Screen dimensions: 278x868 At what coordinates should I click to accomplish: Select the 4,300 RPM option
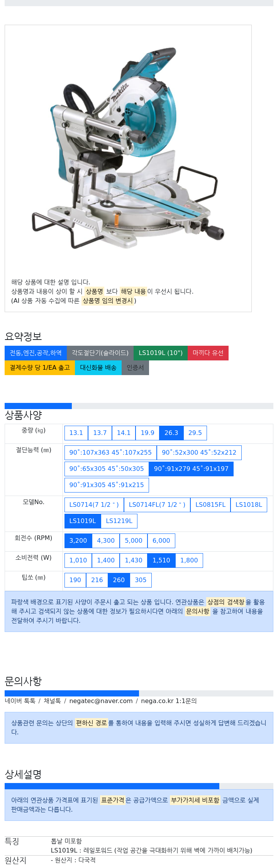(x=106, y=541)
